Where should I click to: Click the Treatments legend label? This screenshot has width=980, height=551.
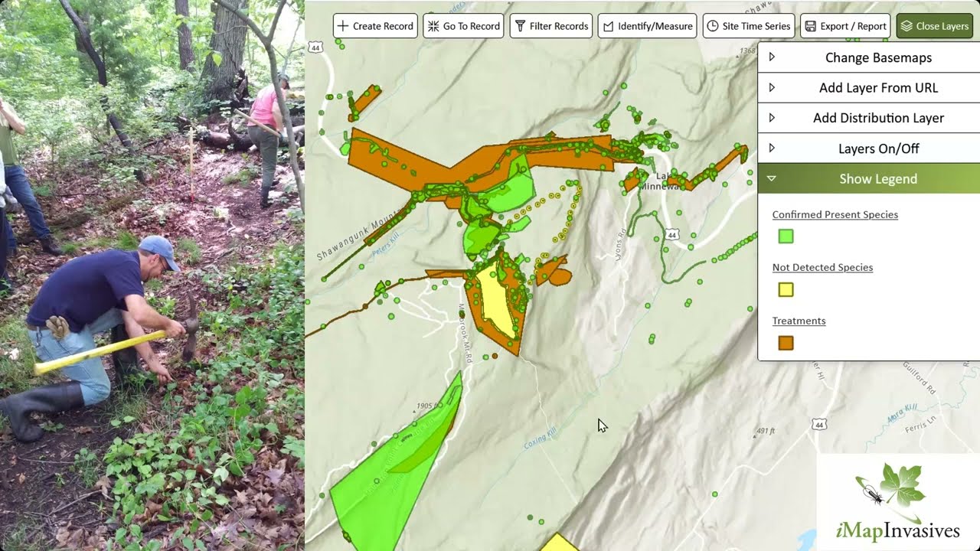click(799, 321)
